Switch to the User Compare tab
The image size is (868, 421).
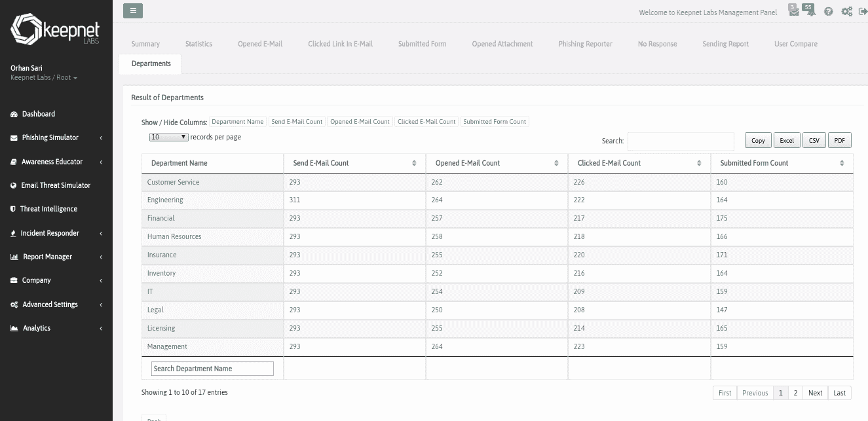click(x=795, y=44)
